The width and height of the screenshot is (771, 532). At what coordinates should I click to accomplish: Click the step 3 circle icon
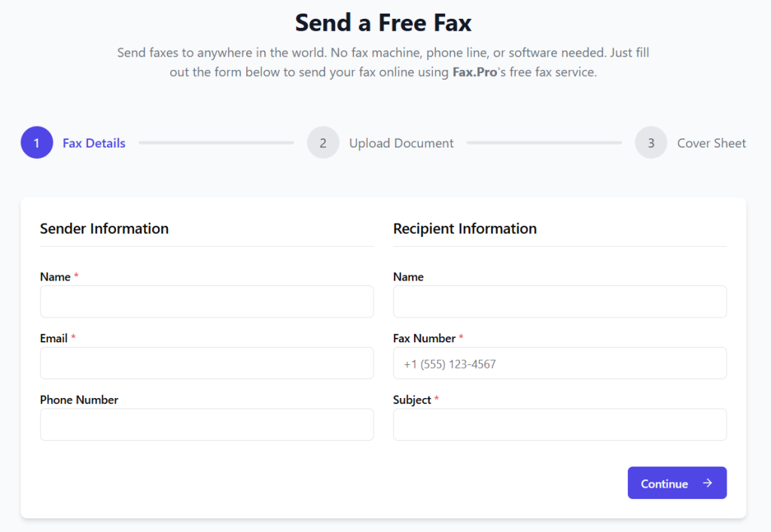(x=651, y=142)
